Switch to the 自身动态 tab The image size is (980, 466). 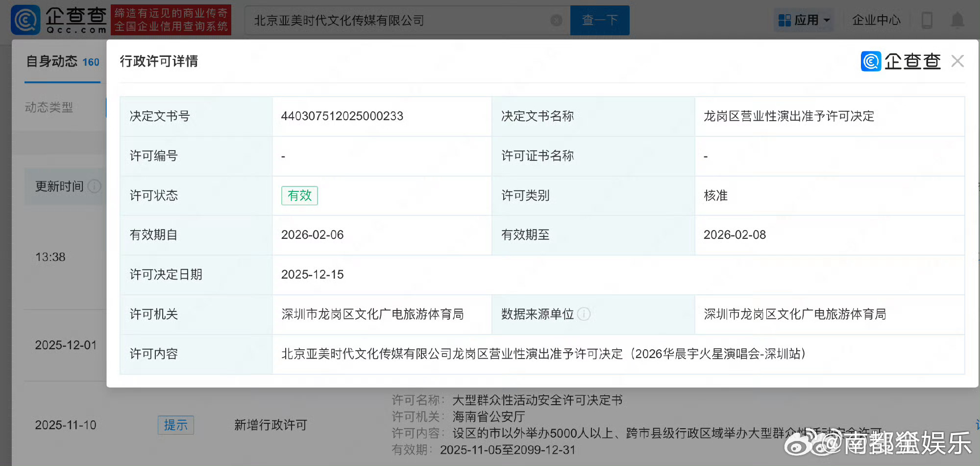click(x=52, y=61)
